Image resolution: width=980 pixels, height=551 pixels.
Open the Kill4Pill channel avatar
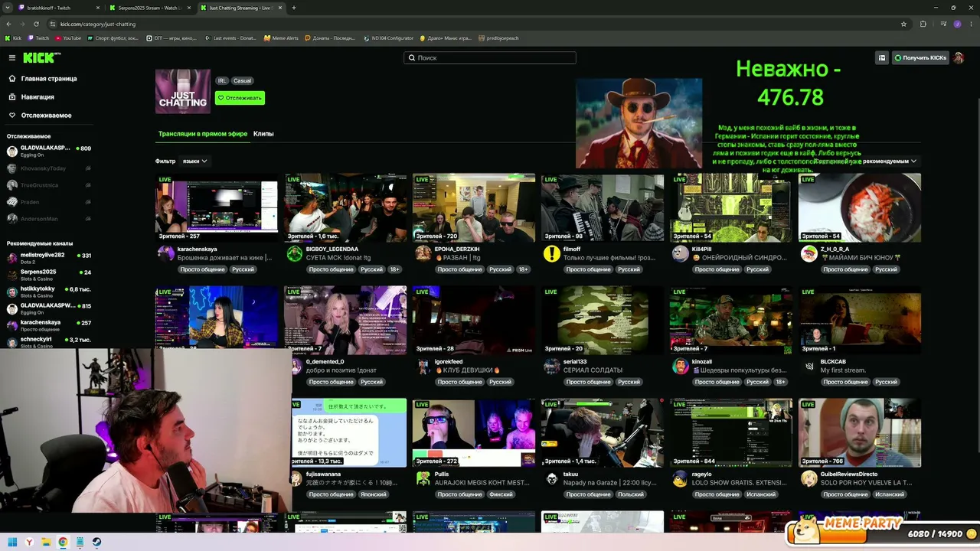(680, 254)
